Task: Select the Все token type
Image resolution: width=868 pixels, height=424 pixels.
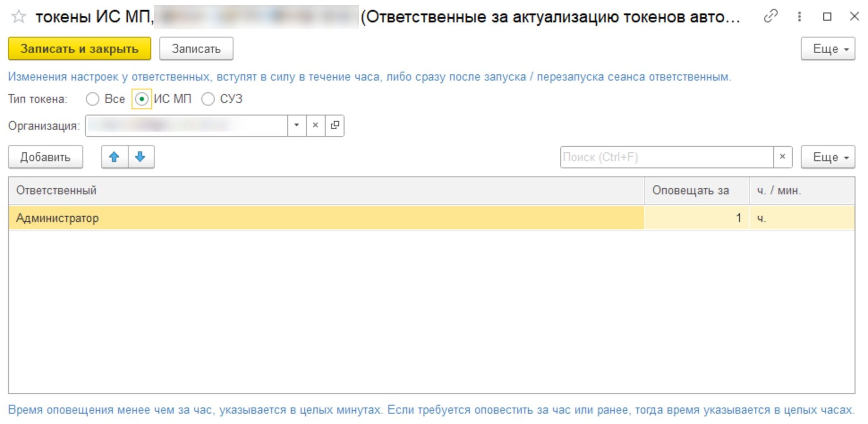Action: coord(93,99)
